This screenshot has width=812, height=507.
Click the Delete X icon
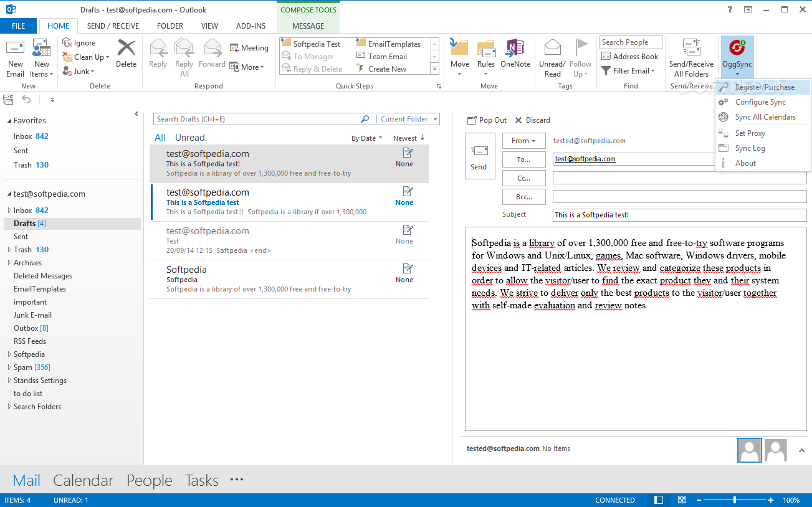pos(126,48)
